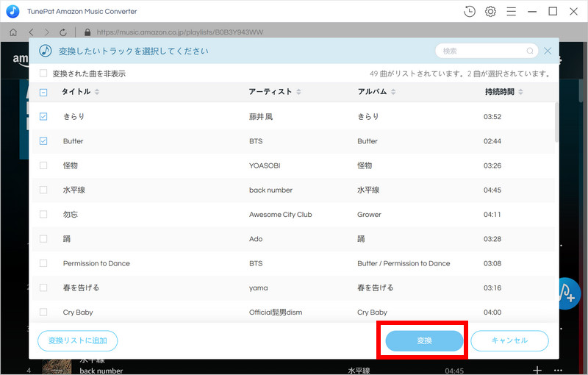Click the TunePat app logo icon
Image resolution: width=588 pixels, height=375 pixels.
coord(12,11)
